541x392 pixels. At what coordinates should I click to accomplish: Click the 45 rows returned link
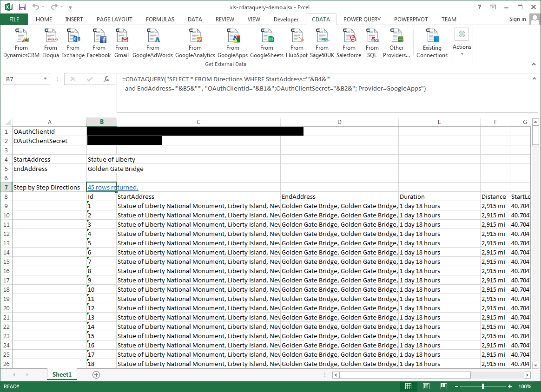point(113,187)
